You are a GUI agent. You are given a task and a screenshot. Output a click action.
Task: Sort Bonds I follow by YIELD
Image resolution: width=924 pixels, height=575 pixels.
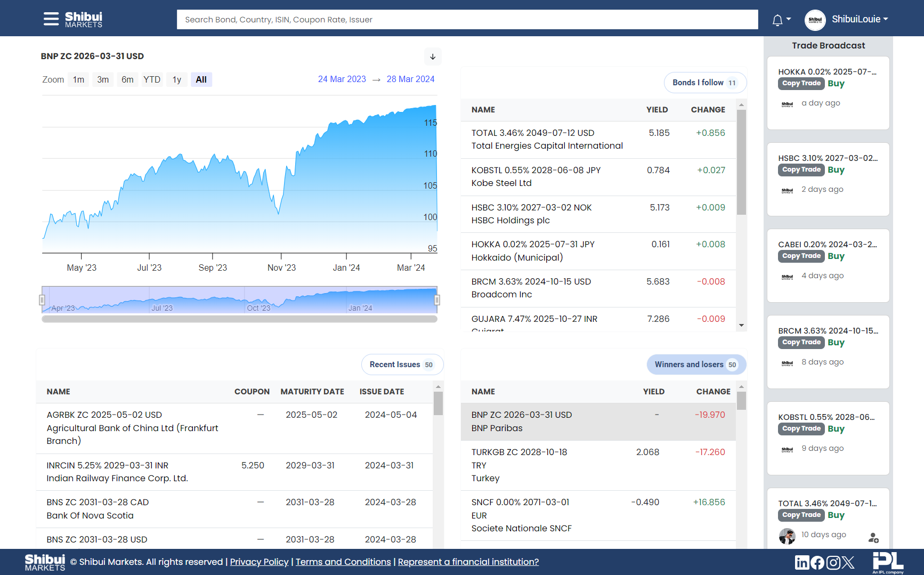[657, 110]
